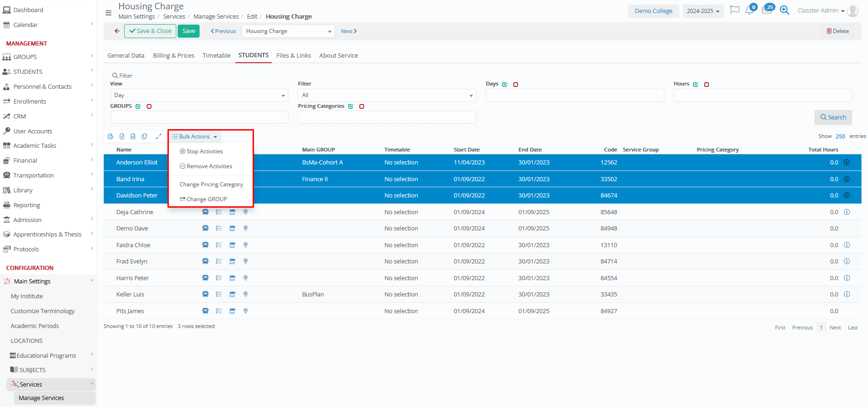The image size is (868, 407).
Task: Click the copy table icon
Action: [145, 137]
